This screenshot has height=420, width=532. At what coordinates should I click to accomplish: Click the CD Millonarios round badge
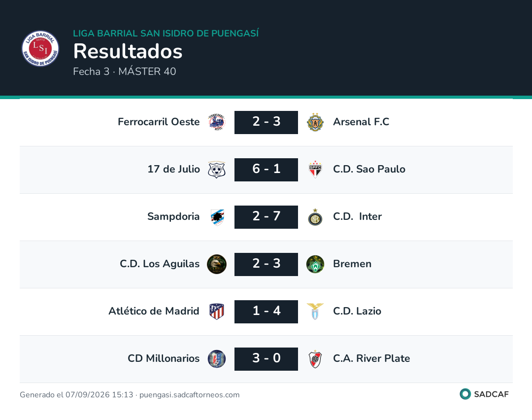(217, 359)
